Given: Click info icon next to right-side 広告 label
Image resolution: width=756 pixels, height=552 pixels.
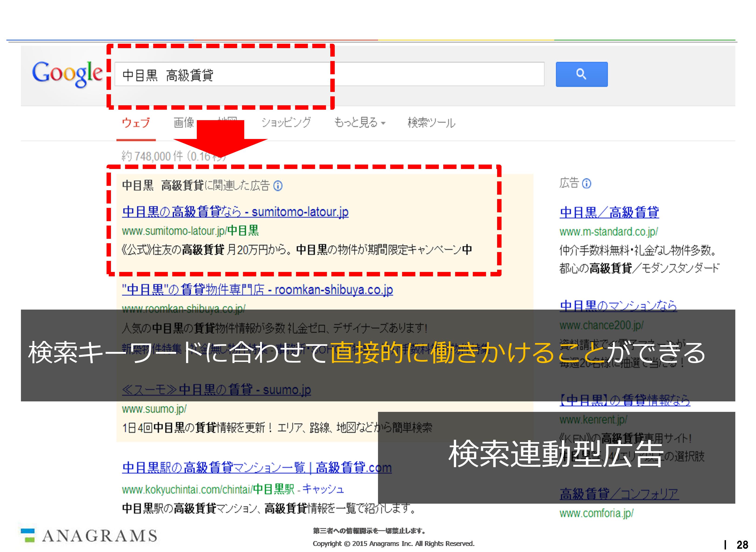Looking at the screenshot, I should [x=586, y=183].
